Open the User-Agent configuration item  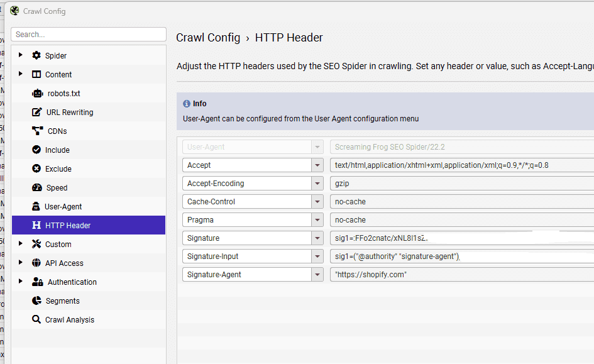63,206
